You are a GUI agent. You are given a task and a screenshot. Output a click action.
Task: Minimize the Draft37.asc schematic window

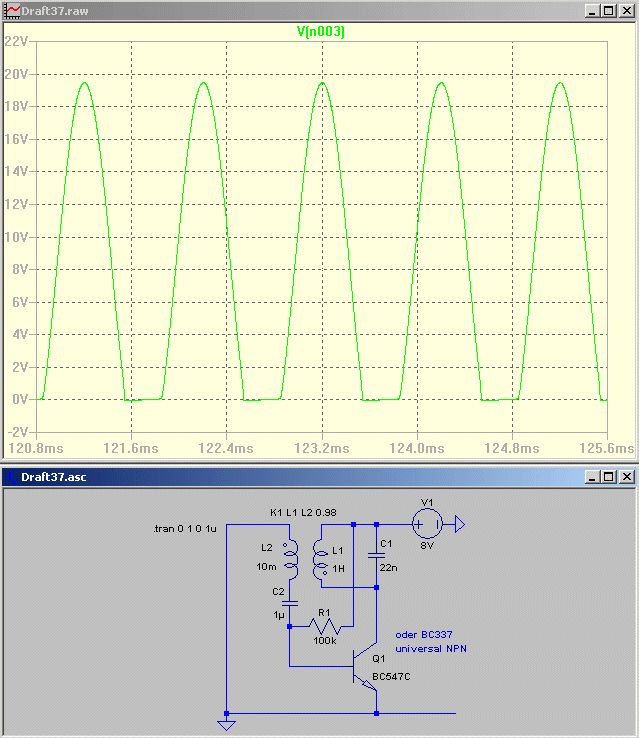tap(592, 477)
